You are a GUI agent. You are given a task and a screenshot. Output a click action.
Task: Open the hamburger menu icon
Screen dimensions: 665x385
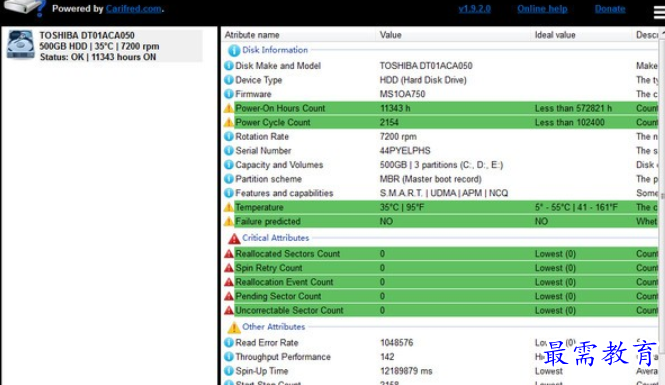(659, 12)
